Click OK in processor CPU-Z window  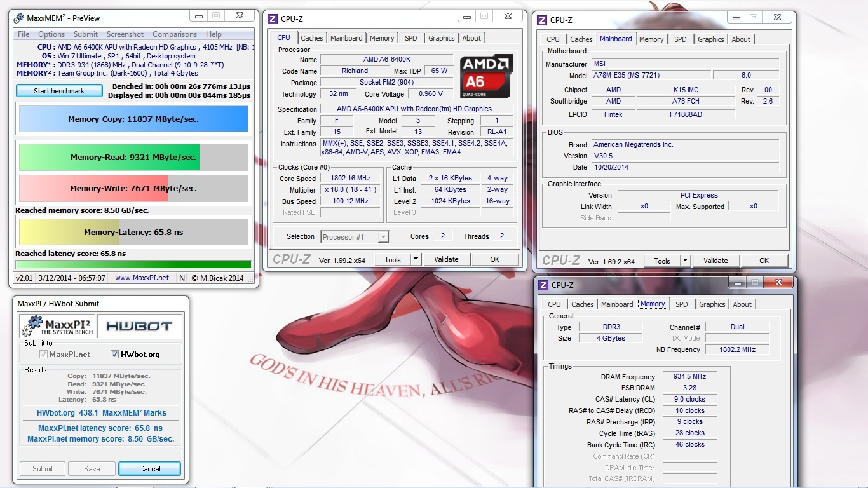pyautogui.click(x=494, y=259)
